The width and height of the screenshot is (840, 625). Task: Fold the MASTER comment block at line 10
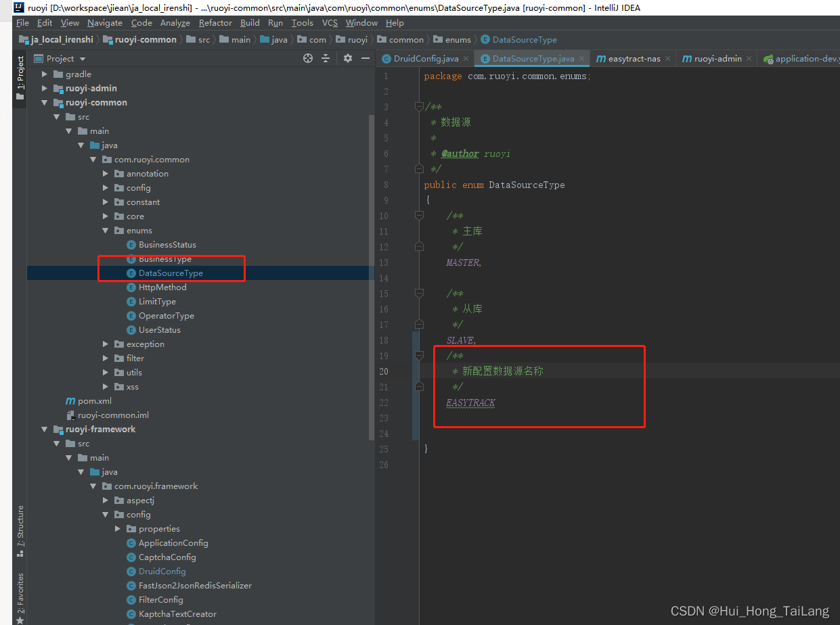point(419,216)
